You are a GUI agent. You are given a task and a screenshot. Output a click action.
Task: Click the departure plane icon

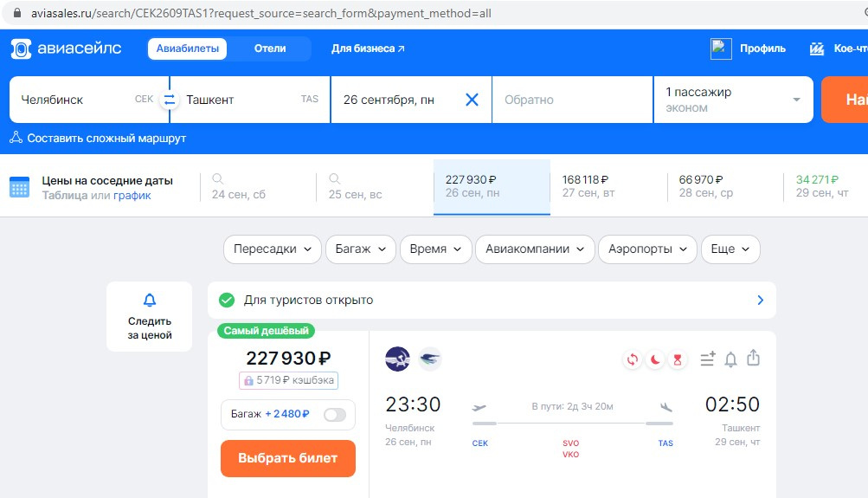479,408
